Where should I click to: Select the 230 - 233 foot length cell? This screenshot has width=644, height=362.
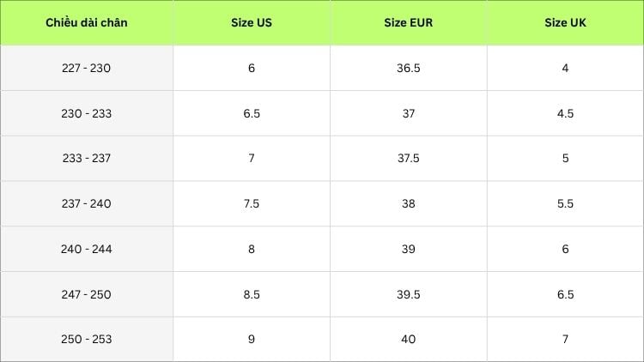point(87,113)
